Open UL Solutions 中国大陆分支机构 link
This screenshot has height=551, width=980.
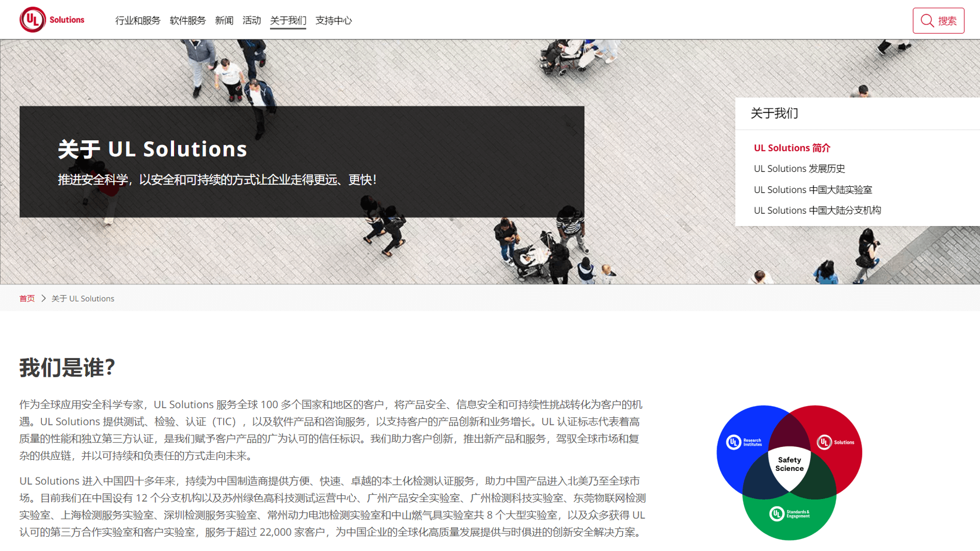click(x=817, y=210)
